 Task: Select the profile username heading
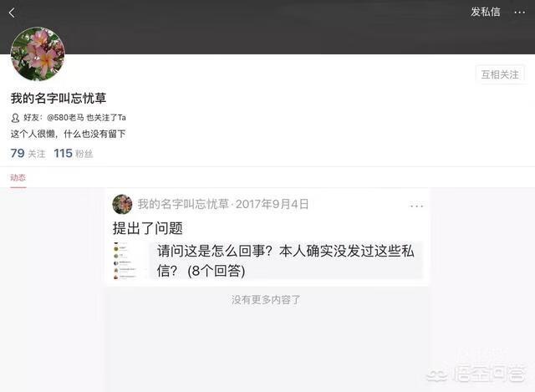pos(59,99)
